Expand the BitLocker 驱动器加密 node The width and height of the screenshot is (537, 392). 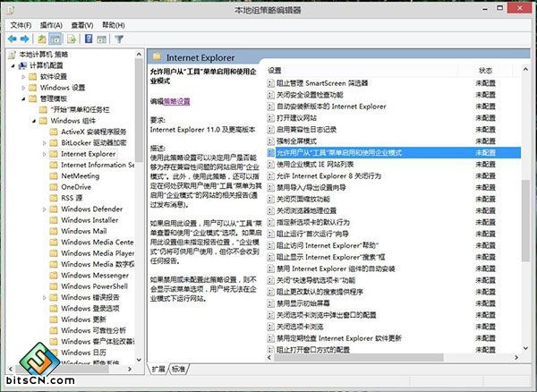pyautogui.click(x=44, y=143)
